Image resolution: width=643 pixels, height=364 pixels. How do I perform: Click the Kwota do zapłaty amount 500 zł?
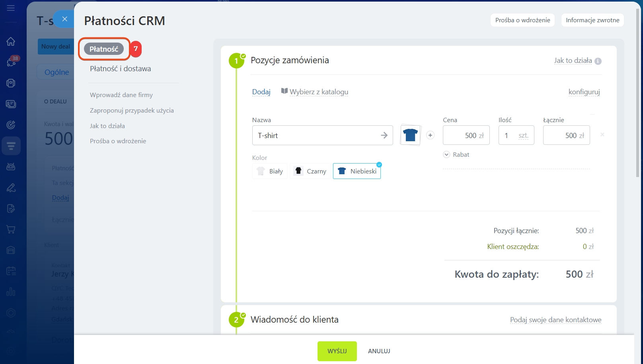click(580, 274)
